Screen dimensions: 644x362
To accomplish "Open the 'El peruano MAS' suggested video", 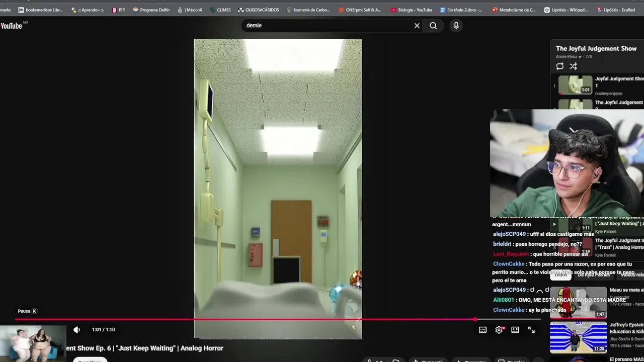I will point(626,359).
